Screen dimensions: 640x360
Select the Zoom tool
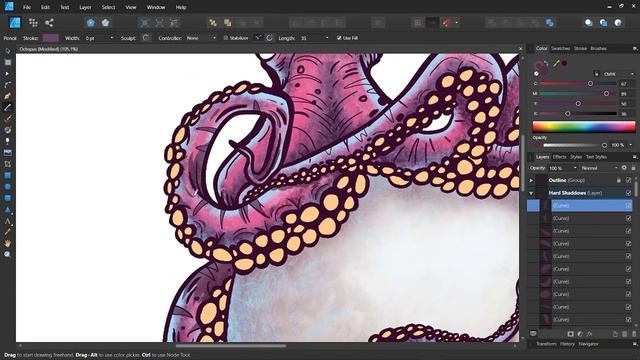(x=7, y=254)
